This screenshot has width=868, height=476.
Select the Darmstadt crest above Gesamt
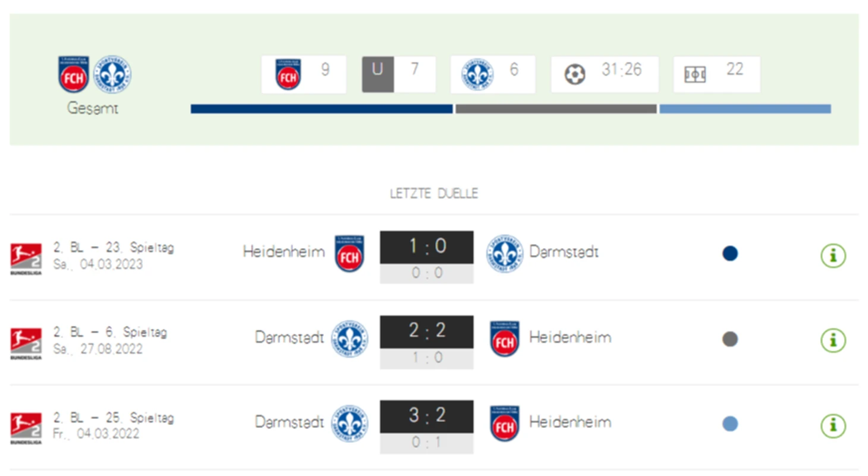click(x=113, y=74)
